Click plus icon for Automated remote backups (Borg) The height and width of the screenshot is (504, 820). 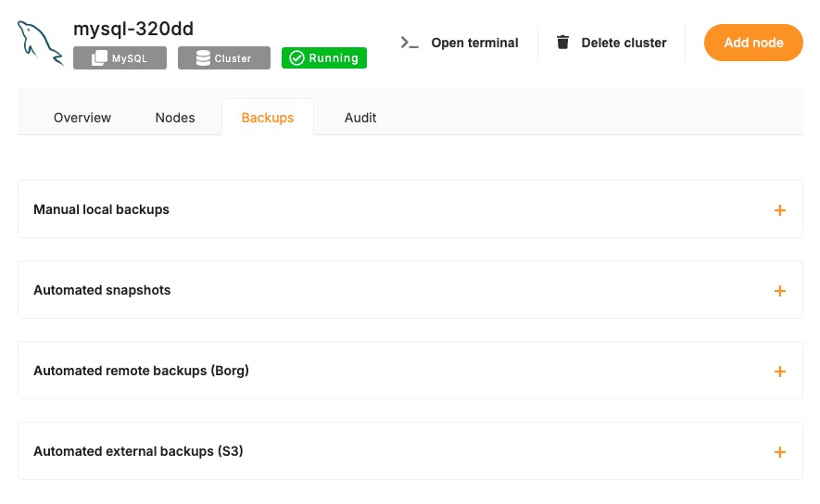tap(779, 372)
